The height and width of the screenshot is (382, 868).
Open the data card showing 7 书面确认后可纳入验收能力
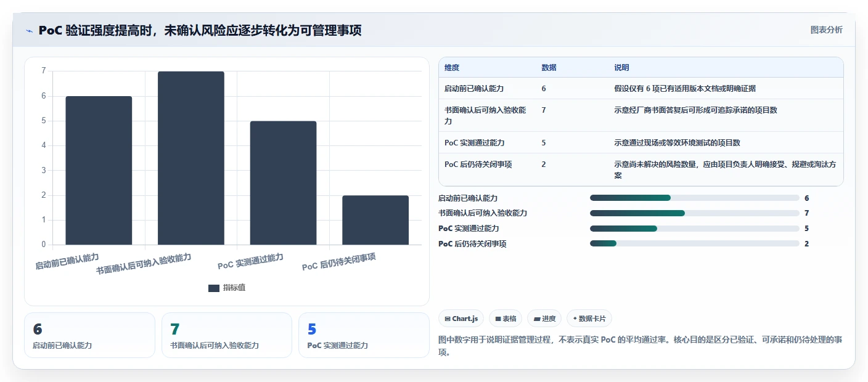coord(227,335)
